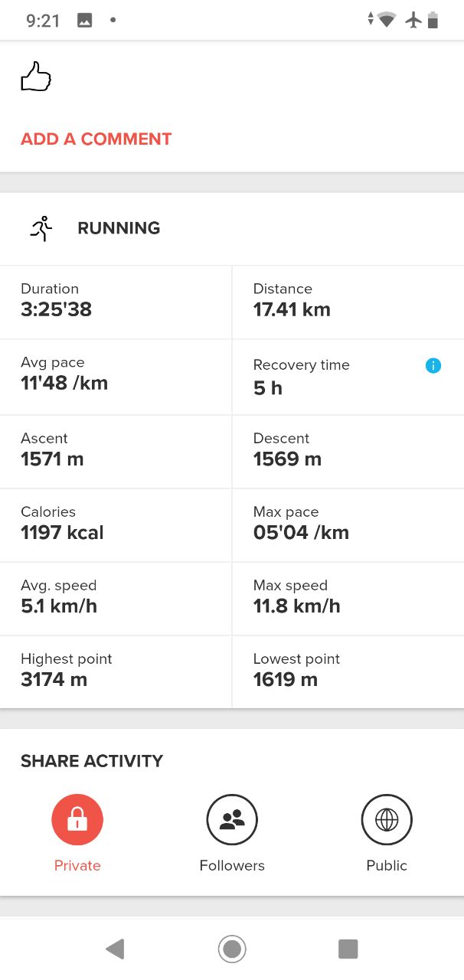Select the Public sharing label

click(387, 866)
